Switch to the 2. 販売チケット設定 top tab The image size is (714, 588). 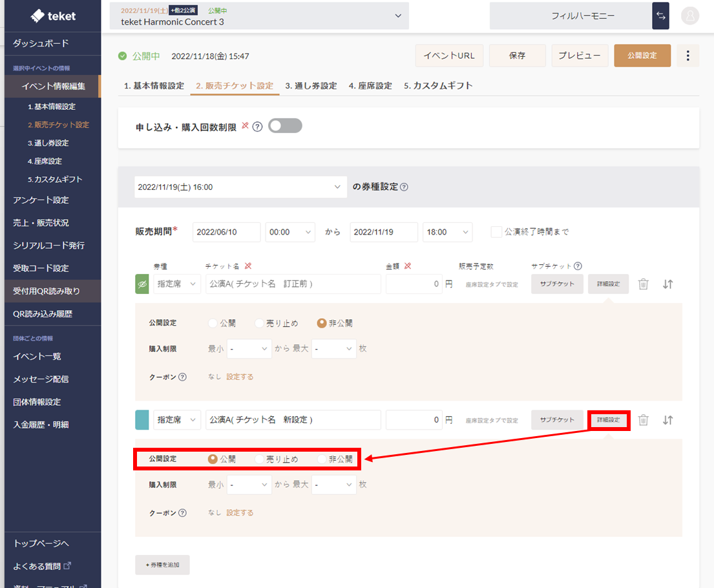[235, 86]
